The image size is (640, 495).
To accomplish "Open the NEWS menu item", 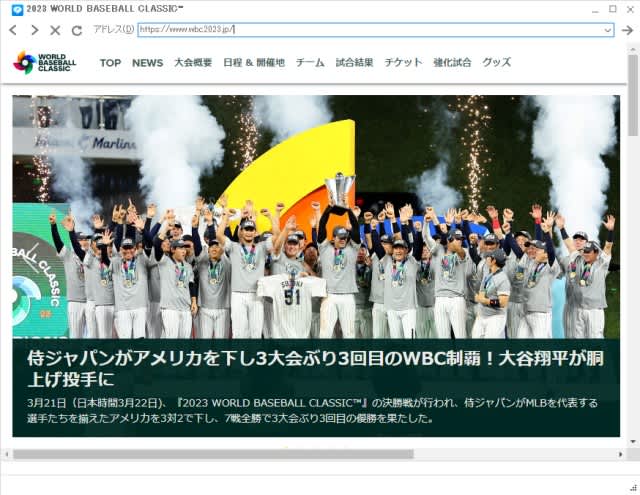I will coord(147,63).
